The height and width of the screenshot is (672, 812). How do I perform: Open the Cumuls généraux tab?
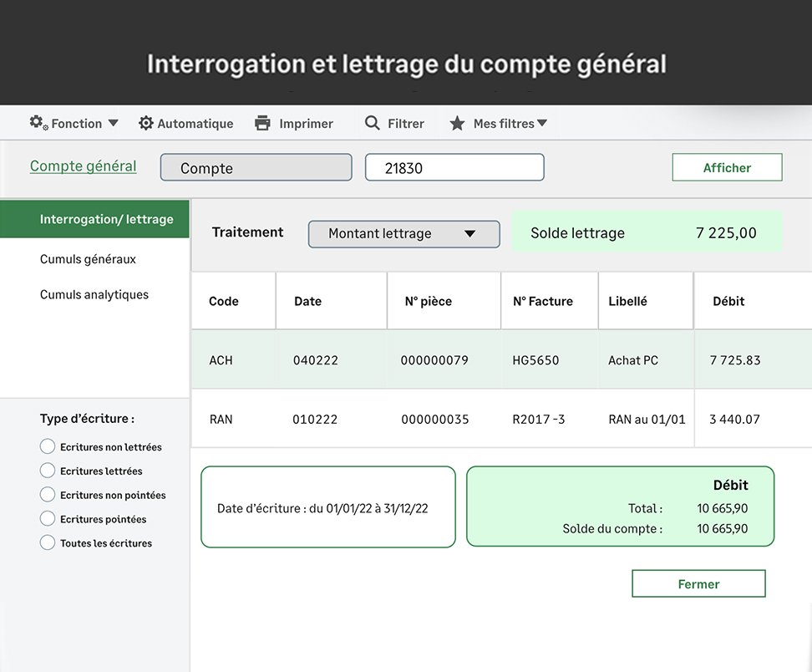pos(88,259)
